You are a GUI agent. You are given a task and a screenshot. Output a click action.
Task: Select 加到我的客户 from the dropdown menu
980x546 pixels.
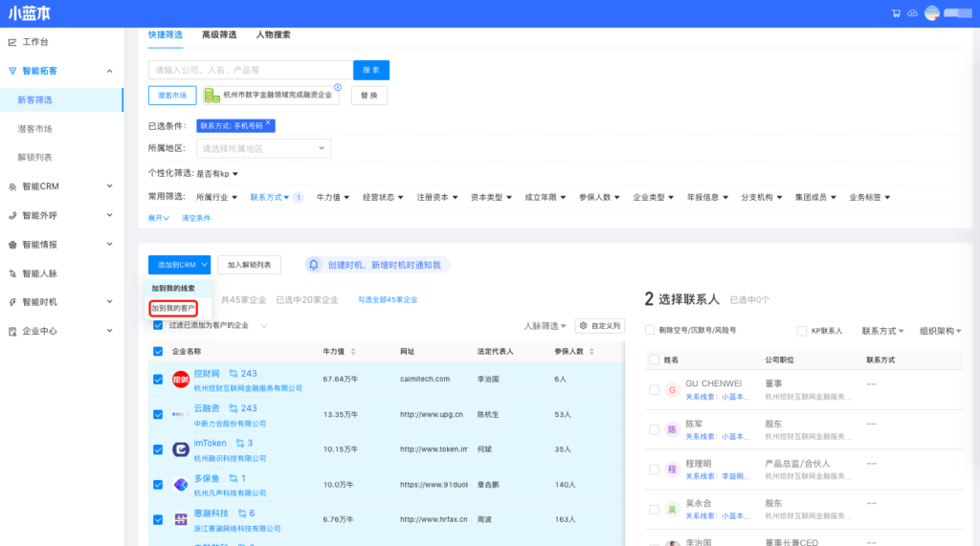click(x=173, y=308)
